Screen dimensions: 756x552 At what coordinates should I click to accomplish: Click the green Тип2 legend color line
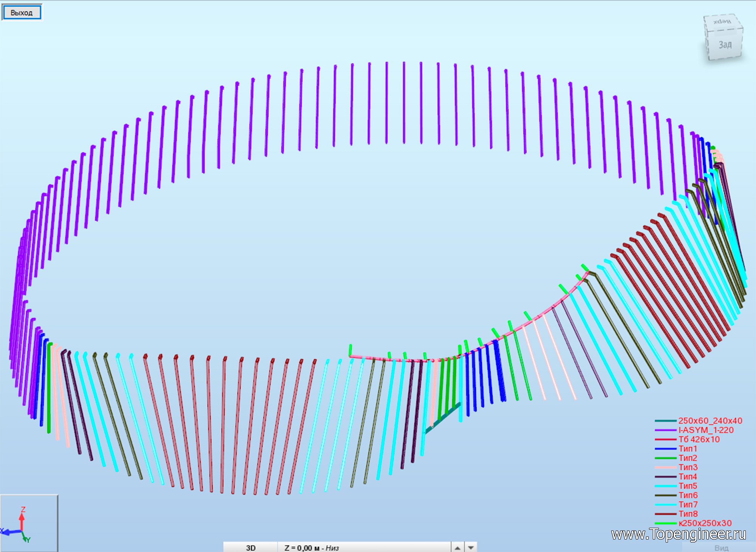(x=665, y=458)
